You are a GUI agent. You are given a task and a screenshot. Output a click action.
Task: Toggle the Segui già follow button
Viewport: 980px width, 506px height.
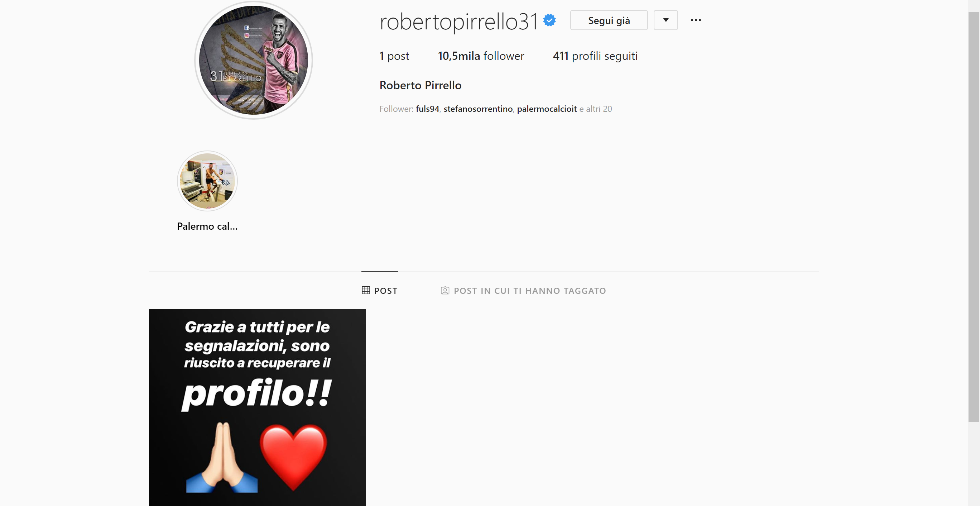click(609, 20)
